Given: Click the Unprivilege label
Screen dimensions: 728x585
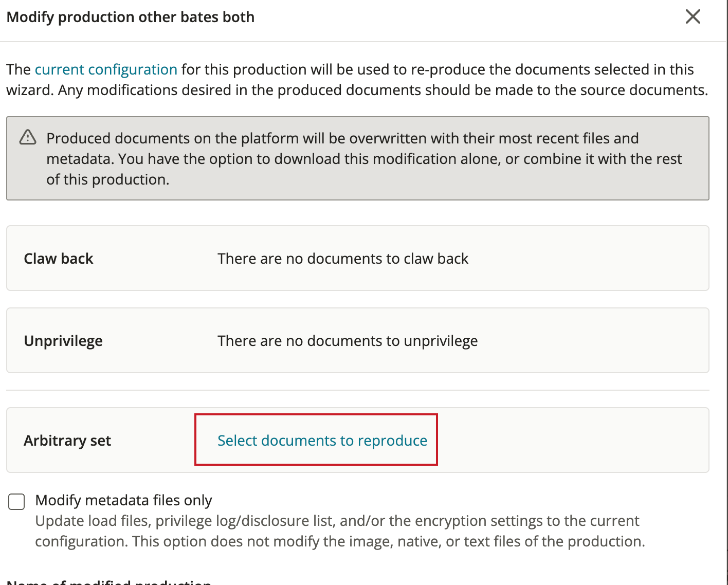Looking at the screenshot, I should 63,341.
